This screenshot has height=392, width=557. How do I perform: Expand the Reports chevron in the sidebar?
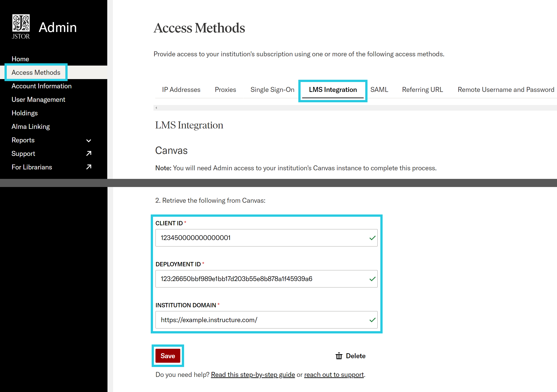coord(89,140)
